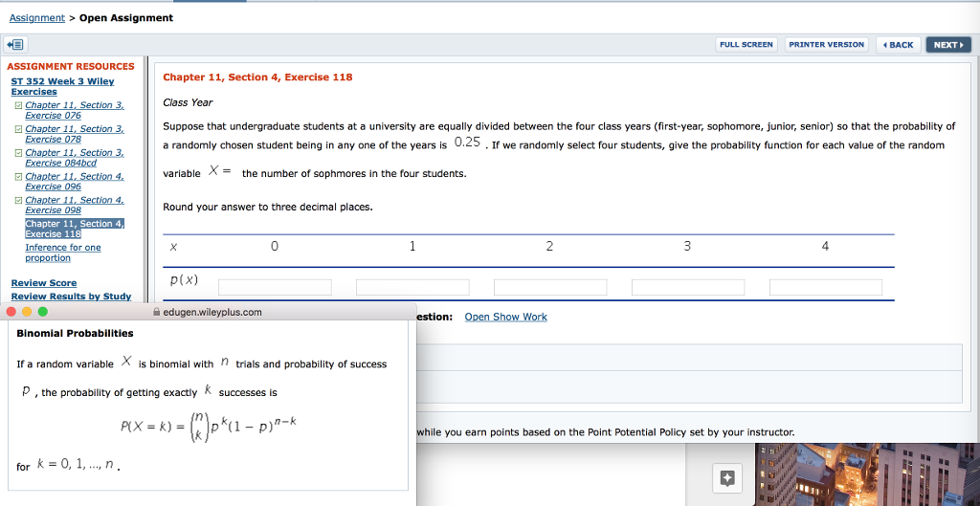Open the Review Score link
Image resolution: width=980 pixels, height=506 pixels.
point(44,283)
